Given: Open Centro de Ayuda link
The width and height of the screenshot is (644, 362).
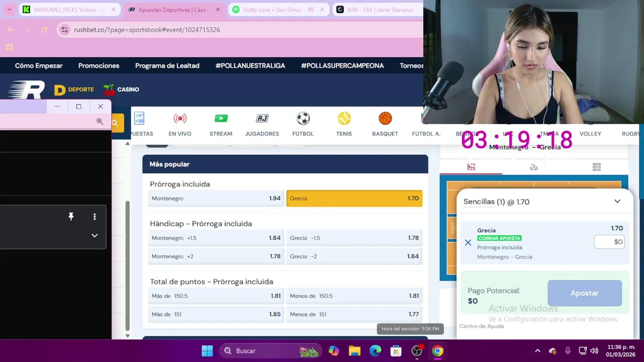Looking at the screenshot, I should coord(481,326).
